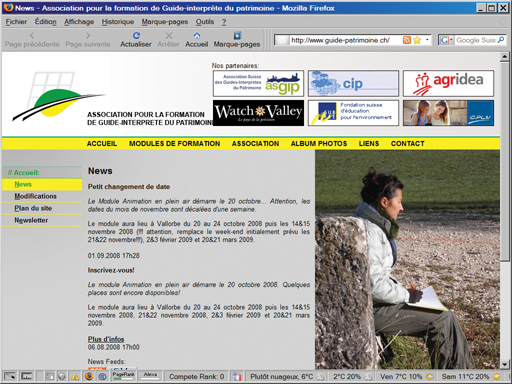Open MODULES DE FORMATION navigation item
The image size is (512, 384).
coord(175,144)
